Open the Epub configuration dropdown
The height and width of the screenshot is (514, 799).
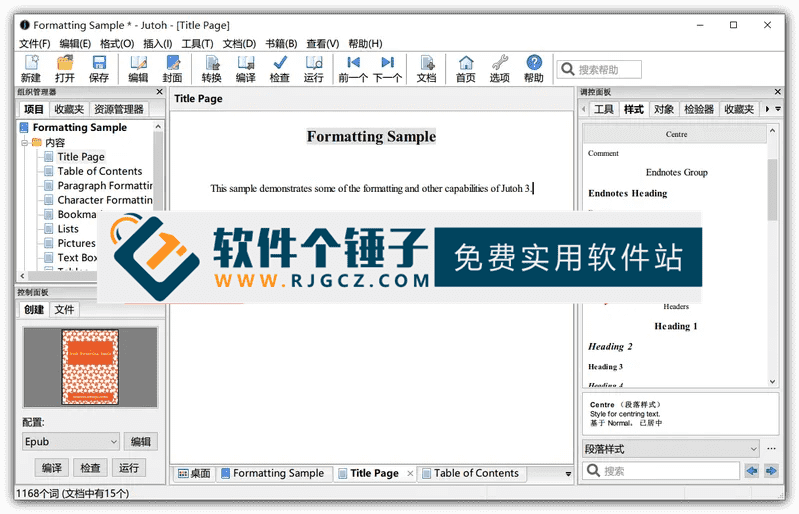pyautogui.click(x=70, y=442)
